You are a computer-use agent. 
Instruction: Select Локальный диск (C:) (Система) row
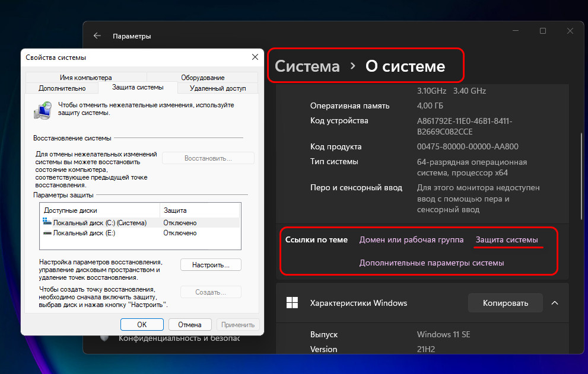click(141, 223)
